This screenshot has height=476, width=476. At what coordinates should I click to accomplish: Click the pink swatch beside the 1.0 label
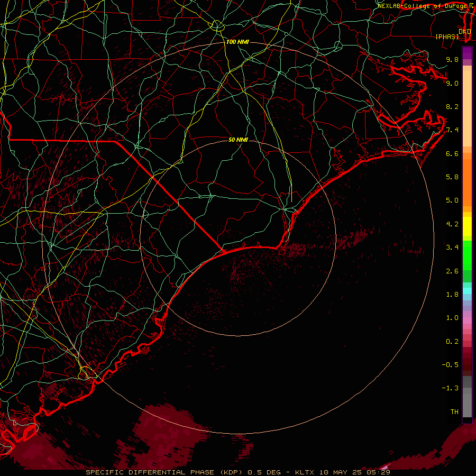click(x=467, y=321)
